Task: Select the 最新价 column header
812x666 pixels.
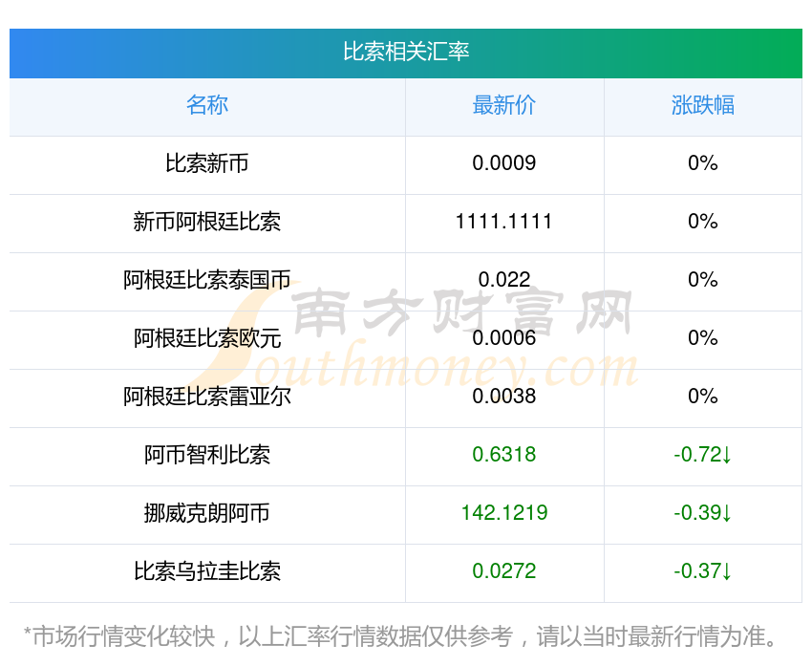Action: click(504, 105)
